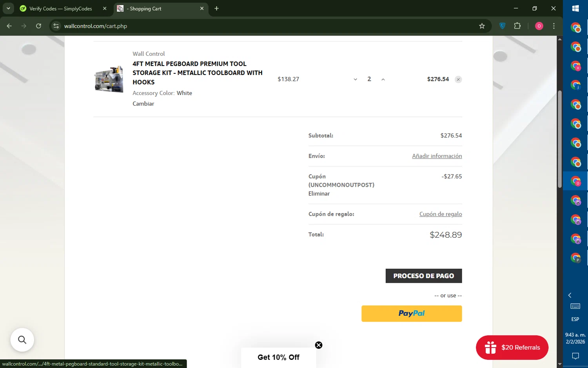
Task: Click the order total $248.89
Action: coord(446,235)
